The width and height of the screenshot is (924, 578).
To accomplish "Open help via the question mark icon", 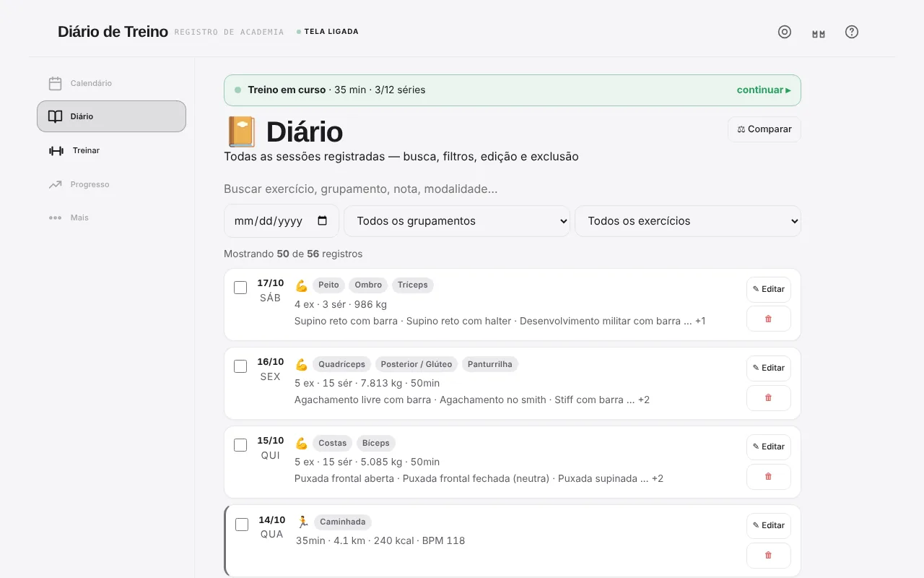I will click(x=852, y=32).
